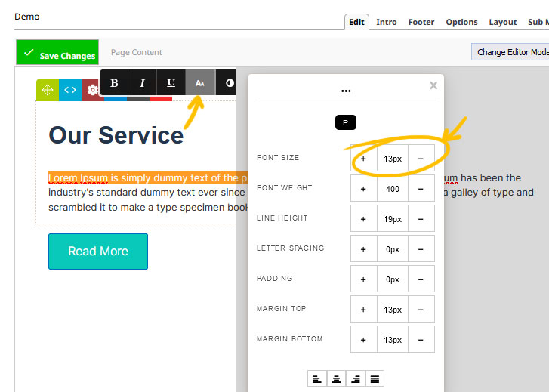Justify text using the full-justify icon
This screenshot has height=392, width=549.
[x=374, y=378]
